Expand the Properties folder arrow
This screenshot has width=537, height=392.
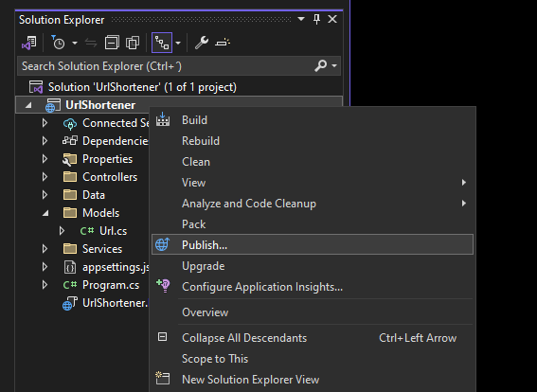45,159
